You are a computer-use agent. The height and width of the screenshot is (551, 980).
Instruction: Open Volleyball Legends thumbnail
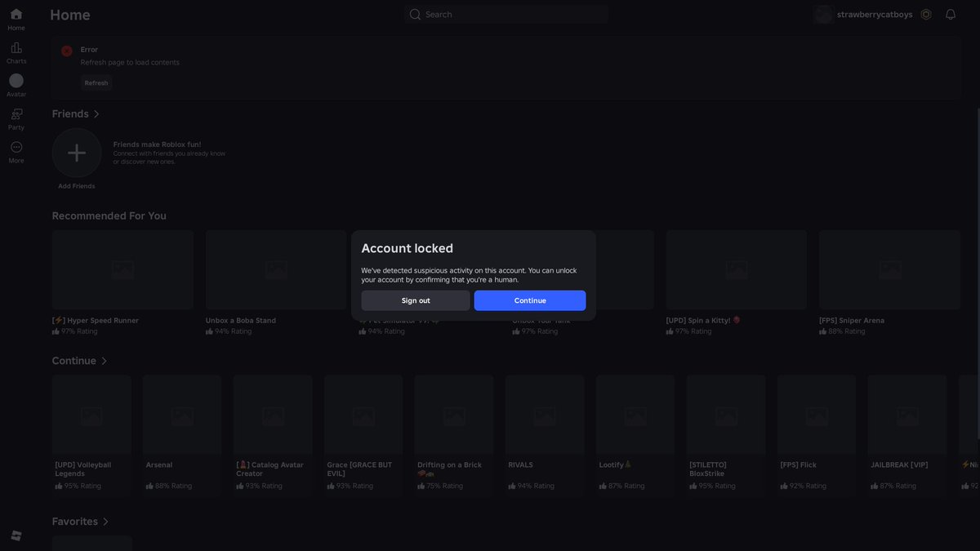tap(91, 415)
